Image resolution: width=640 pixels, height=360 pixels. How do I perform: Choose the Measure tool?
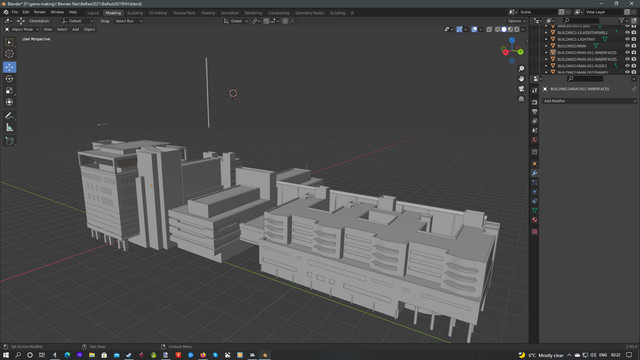[x=9, y=128]
